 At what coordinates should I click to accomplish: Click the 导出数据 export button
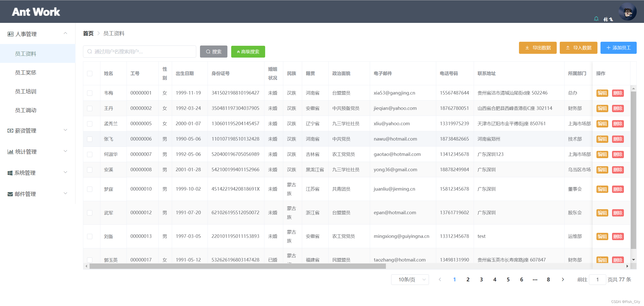(x=538, y=48)
